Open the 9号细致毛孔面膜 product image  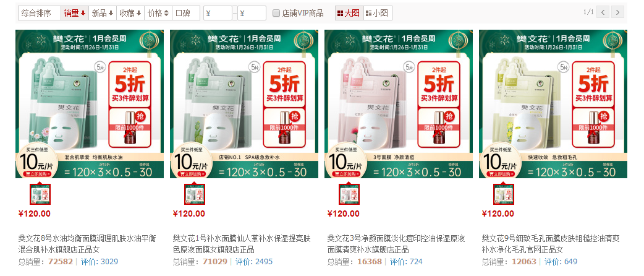553,104
